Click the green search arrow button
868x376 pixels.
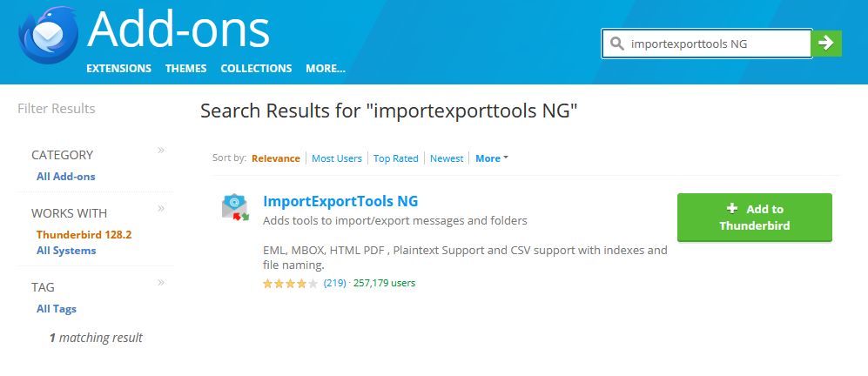(x=826, y=43)
